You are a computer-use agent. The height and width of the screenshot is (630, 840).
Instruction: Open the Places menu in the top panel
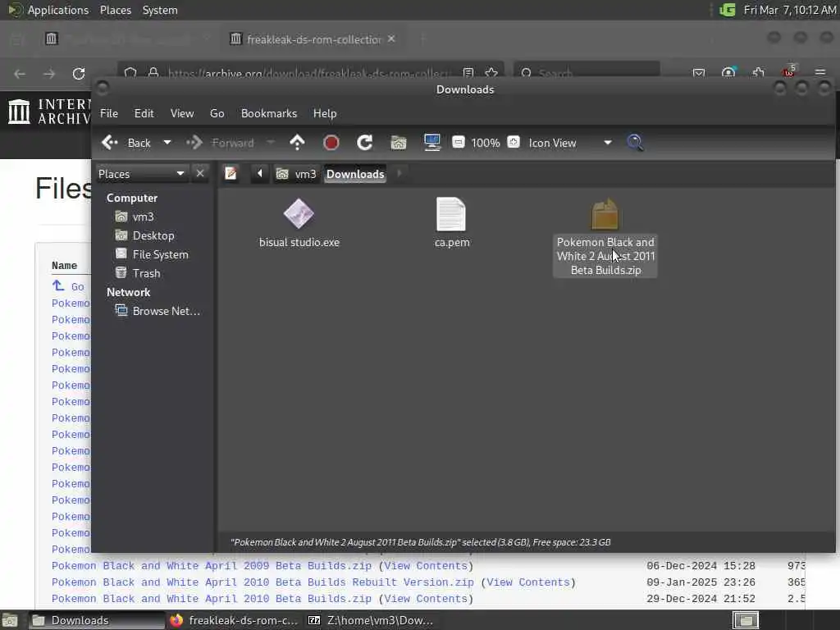115,10
